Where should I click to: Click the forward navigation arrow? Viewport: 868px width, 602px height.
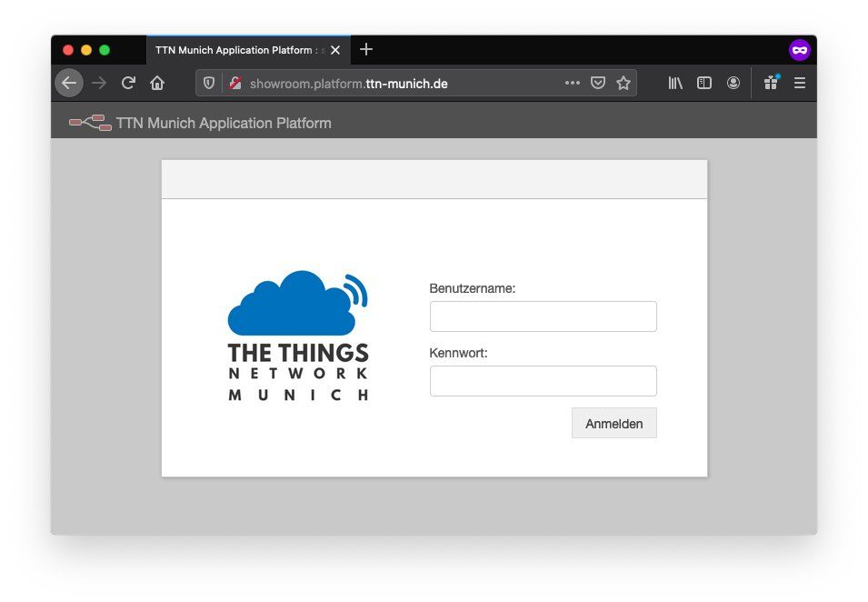(x=99, y=83)
